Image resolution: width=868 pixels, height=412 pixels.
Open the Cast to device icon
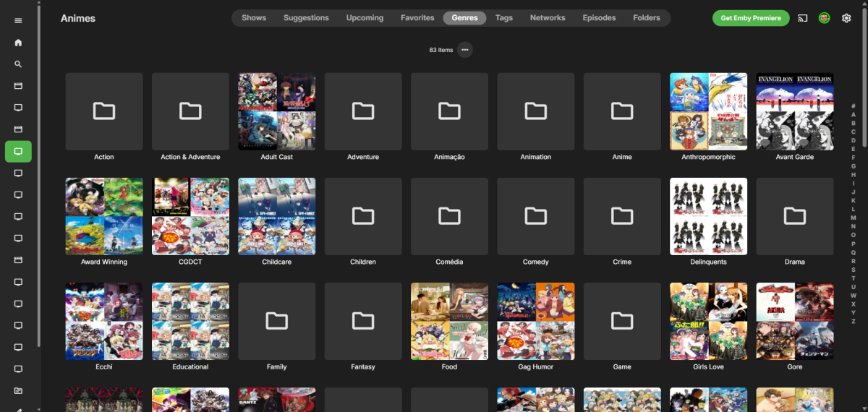pyautogui.click(x=803, y=18)
